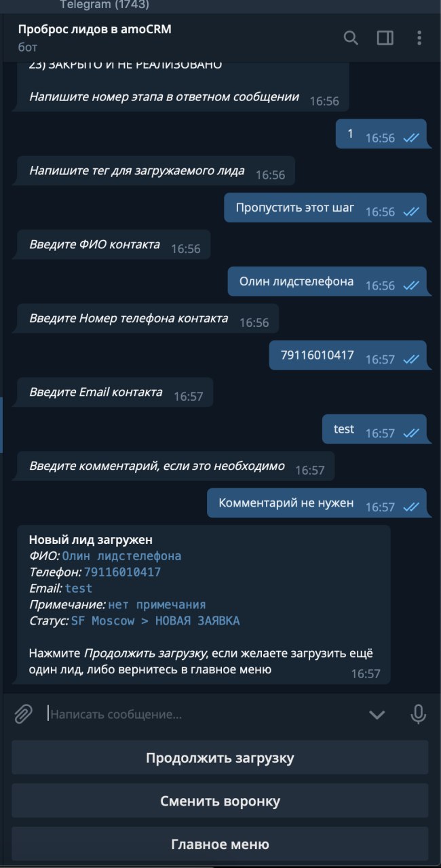Open the three-dot chat menu

tap(419, 38)
